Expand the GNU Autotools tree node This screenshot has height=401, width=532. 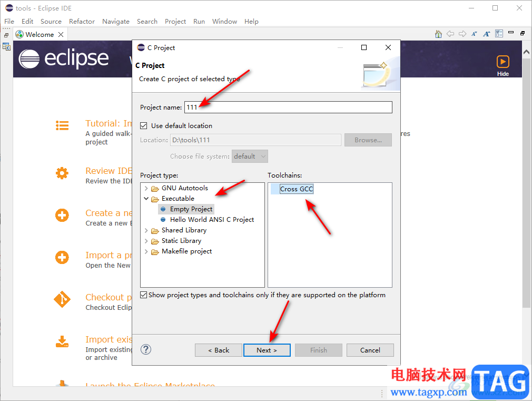146,188
